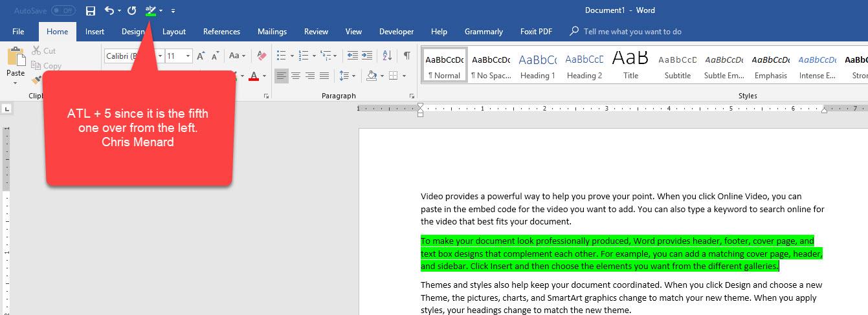The width and height of the screenshot is (868, 315).
Task: Open the font size dropdown arrow
Action: pos(188,56)
